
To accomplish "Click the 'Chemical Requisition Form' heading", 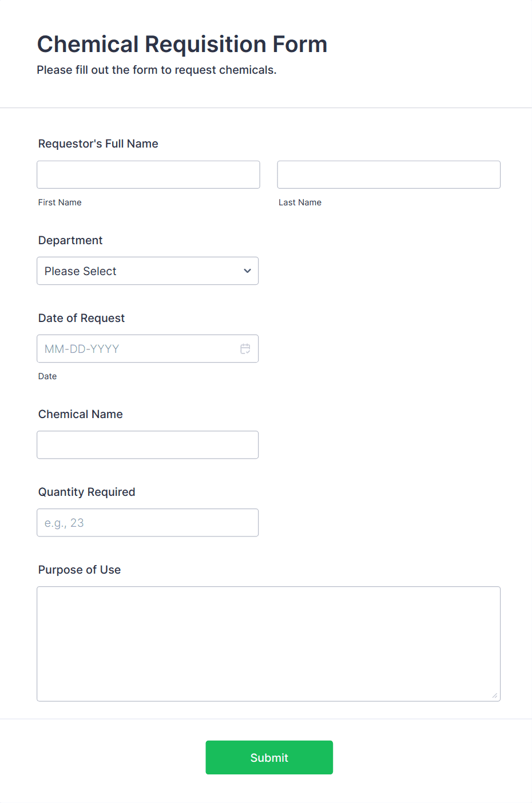I will tap(182, 44).
